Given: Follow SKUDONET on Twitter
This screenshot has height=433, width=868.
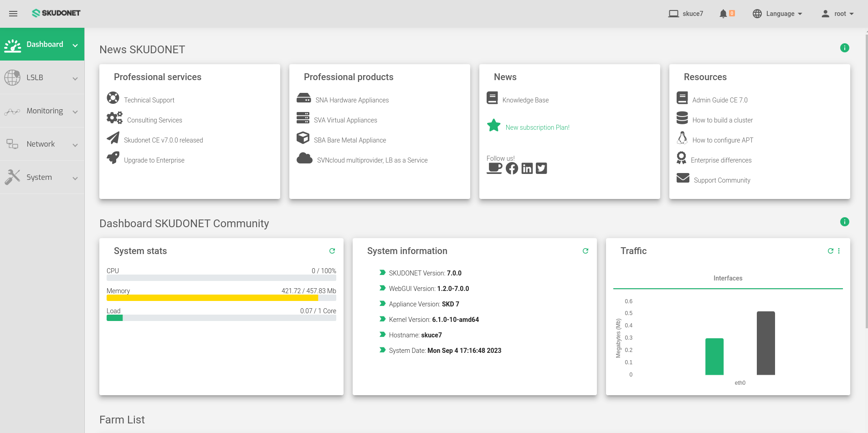Looking at the screenshot, I should 541,168.
